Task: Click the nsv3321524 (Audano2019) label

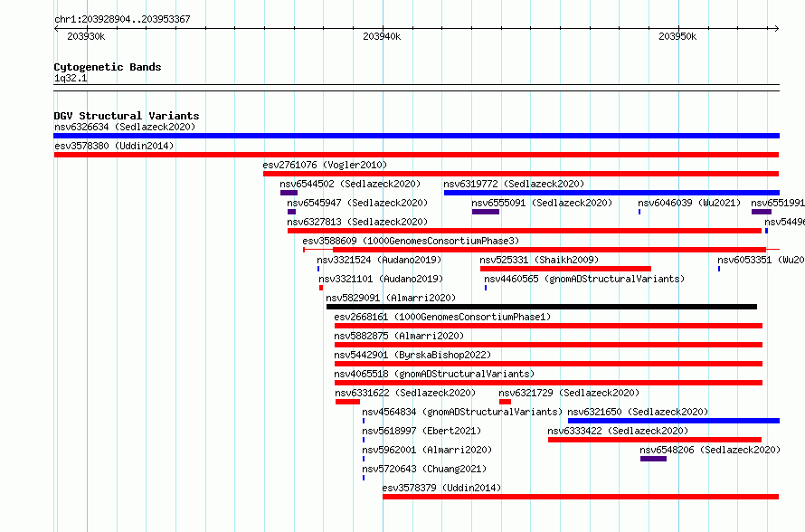Action: 379,260
